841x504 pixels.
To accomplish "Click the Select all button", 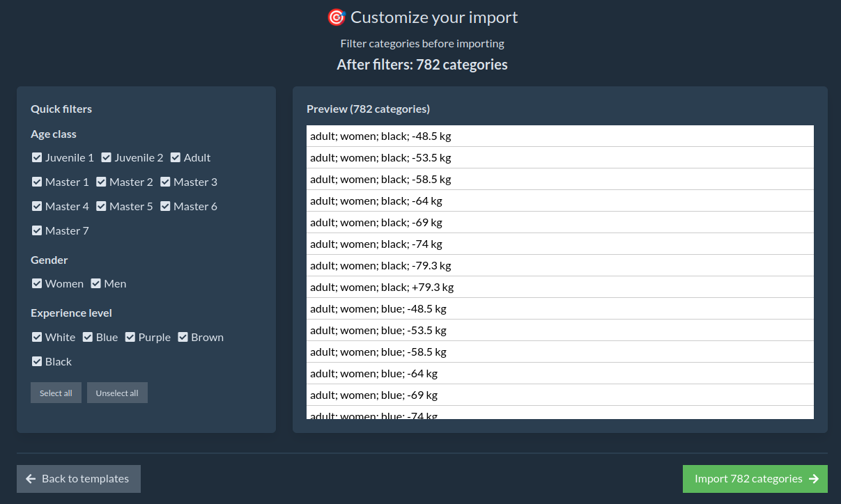I will point(56,393).
